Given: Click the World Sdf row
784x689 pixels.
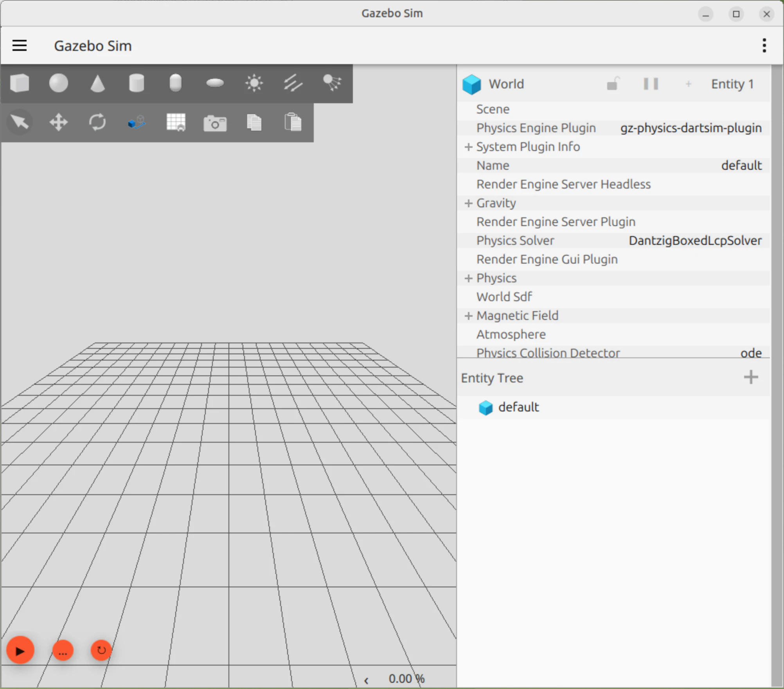Looking at the screenshot, I should [x=613, y=297].
